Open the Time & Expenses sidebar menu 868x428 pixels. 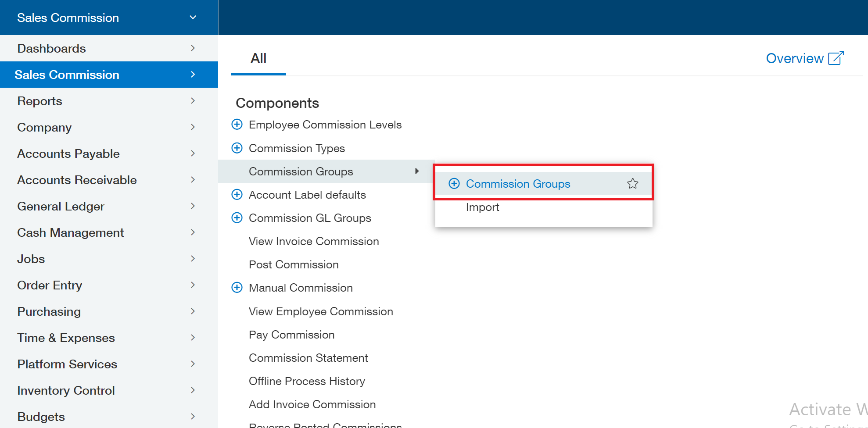click(x=109, y=338)
